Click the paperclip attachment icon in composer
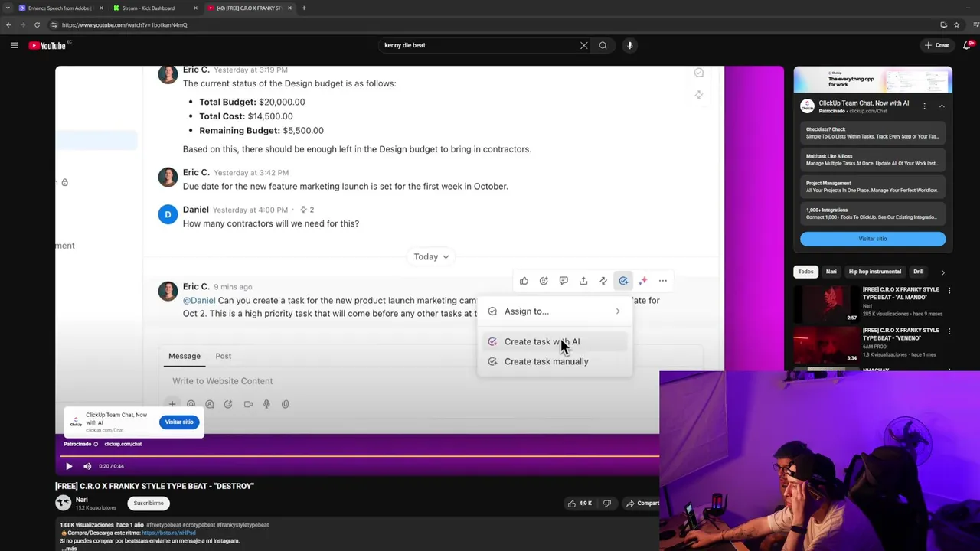Screen dimensions: 980x551 tap(285, 404)
